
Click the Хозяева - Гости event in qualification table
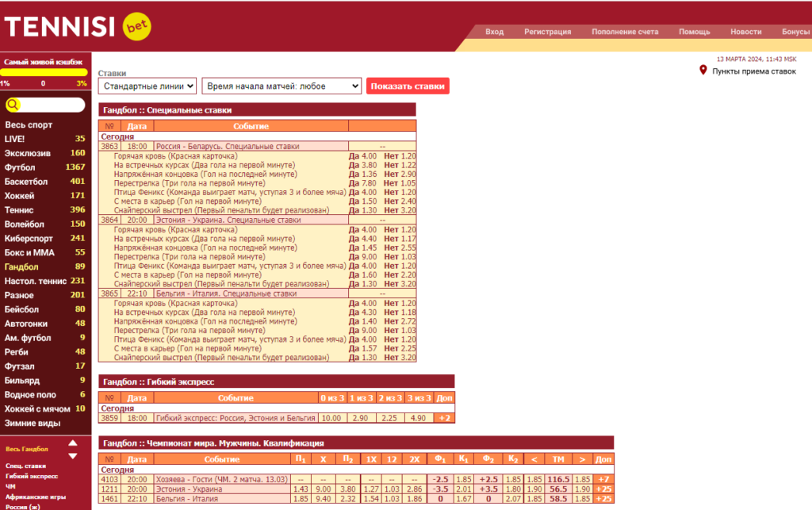(x=221, y=479)
